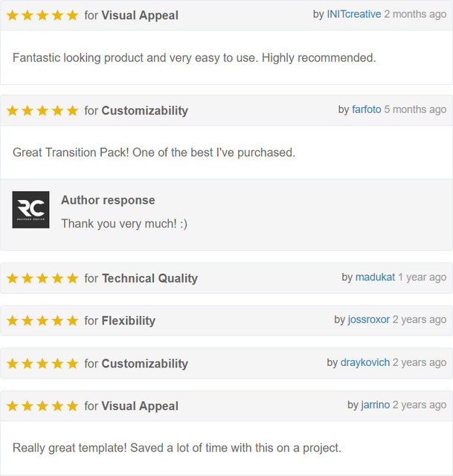The image size is (453, 476).
Task: Click stars on jarrino's Visual Appeal review
Action: point(42,406)
